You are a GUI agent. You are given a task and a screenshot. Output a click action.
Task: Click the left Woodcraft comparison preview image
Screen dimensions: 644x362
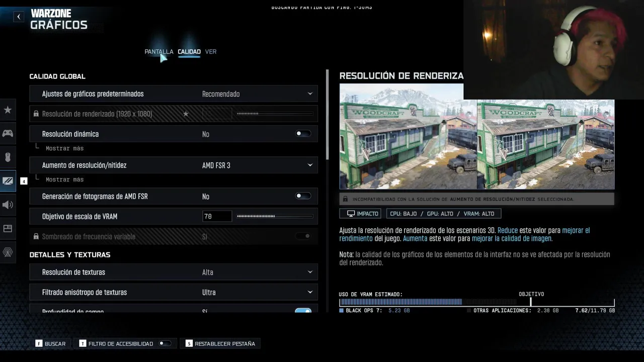tap(408, 136)
